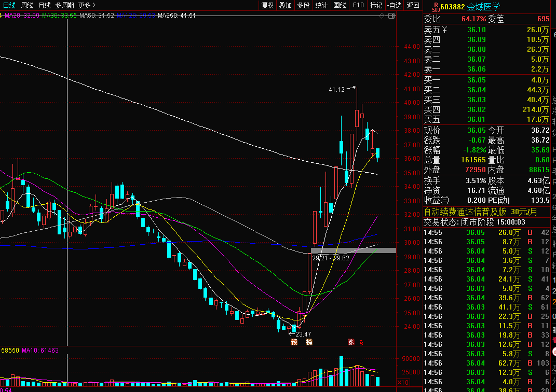The height and width of the screenshot is (392, 556).
Task: Open the 复权 price adjustment menu
Action: (268, 5)
